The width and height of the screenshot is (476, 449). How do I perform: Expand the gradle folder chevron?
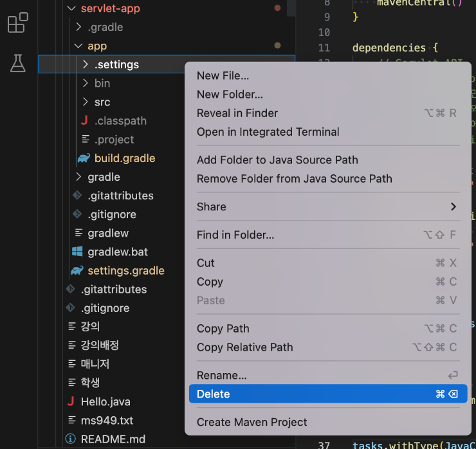coord(78,177)
